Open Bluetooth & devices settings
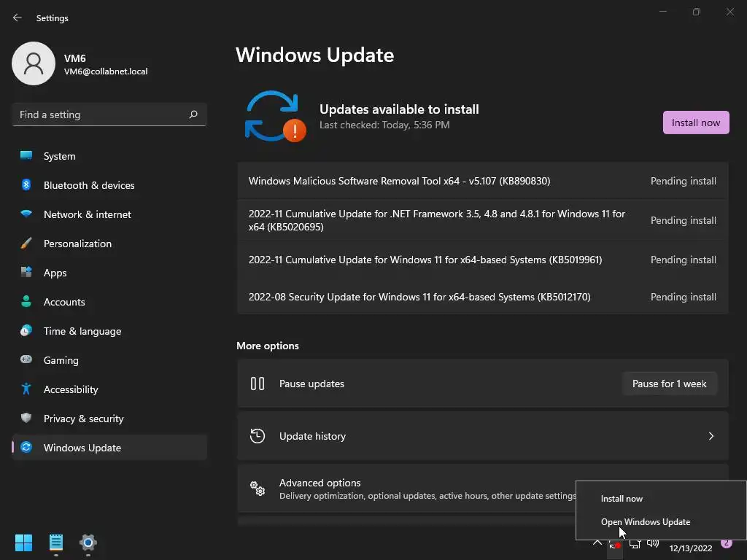 [x=109, y=185]
